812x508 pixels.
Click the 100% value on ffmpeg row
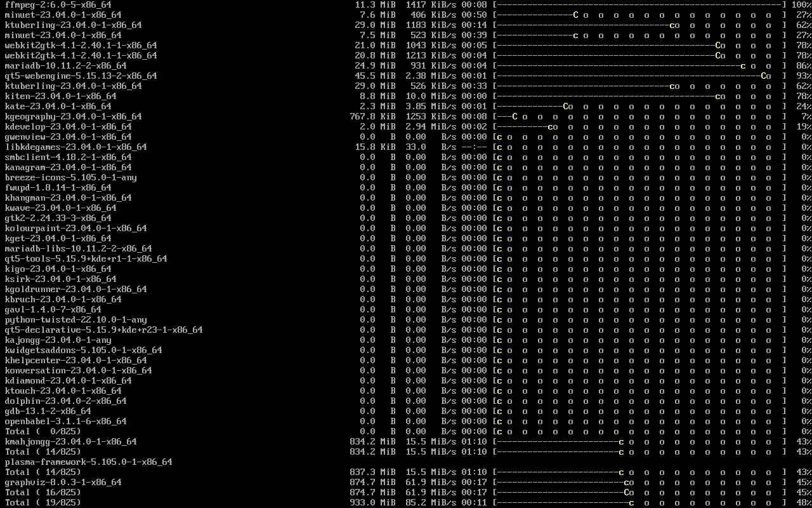[802, 4]
